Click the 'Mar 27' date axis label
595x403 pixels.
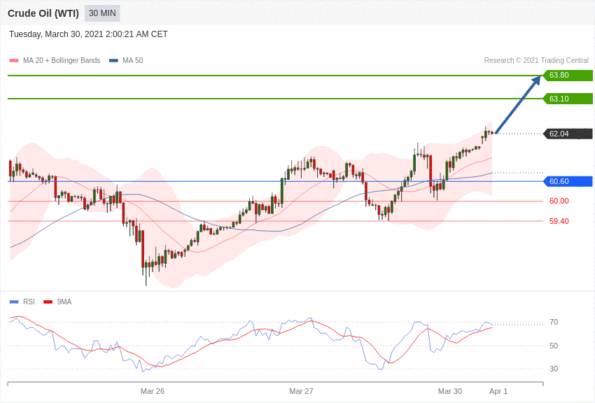[x=301, y=391]
